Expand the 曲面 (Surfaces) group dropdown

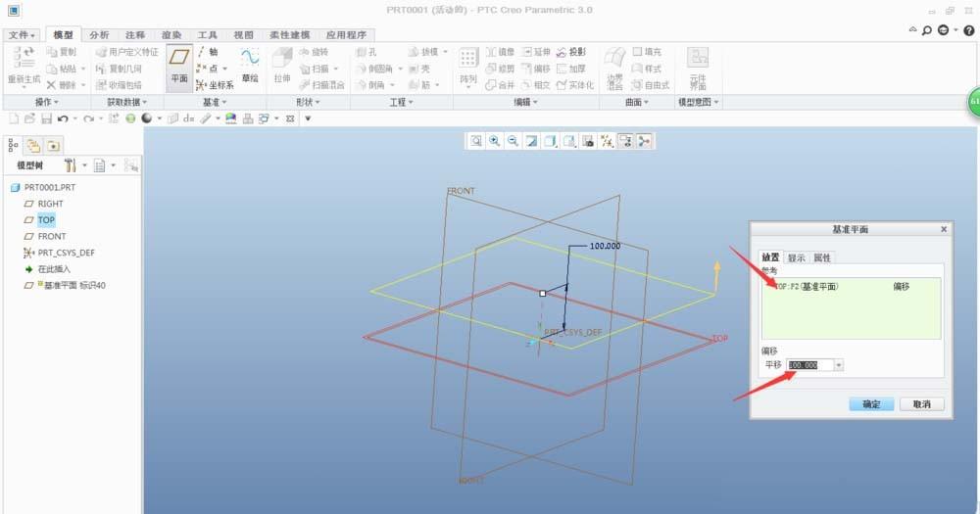(637, 102)
